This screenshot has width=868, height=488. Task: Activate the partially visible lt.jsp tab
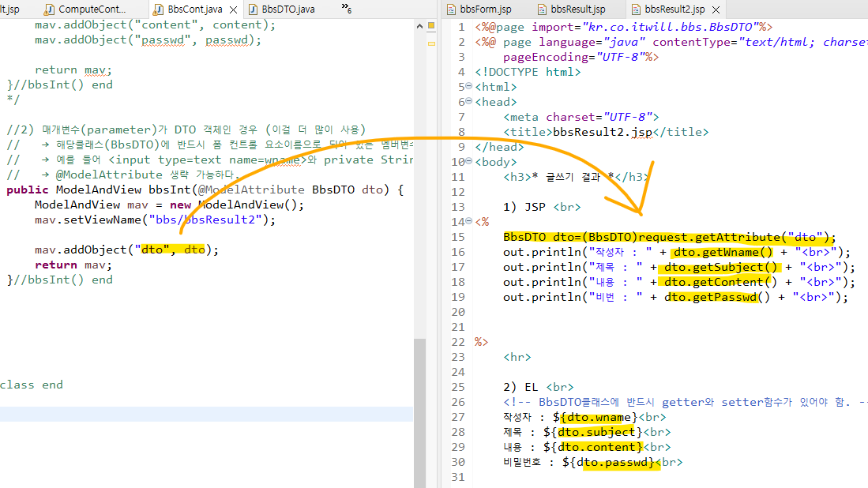(10, 9)
